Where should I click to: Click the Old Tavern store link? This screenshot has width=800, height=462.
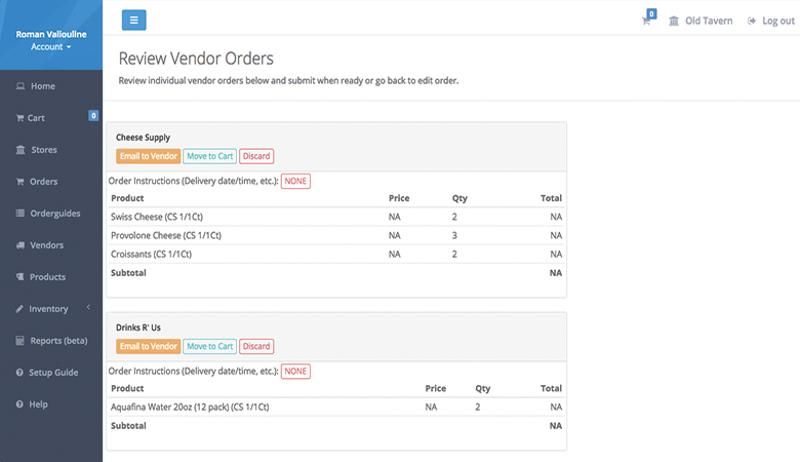tap(700, 21)
